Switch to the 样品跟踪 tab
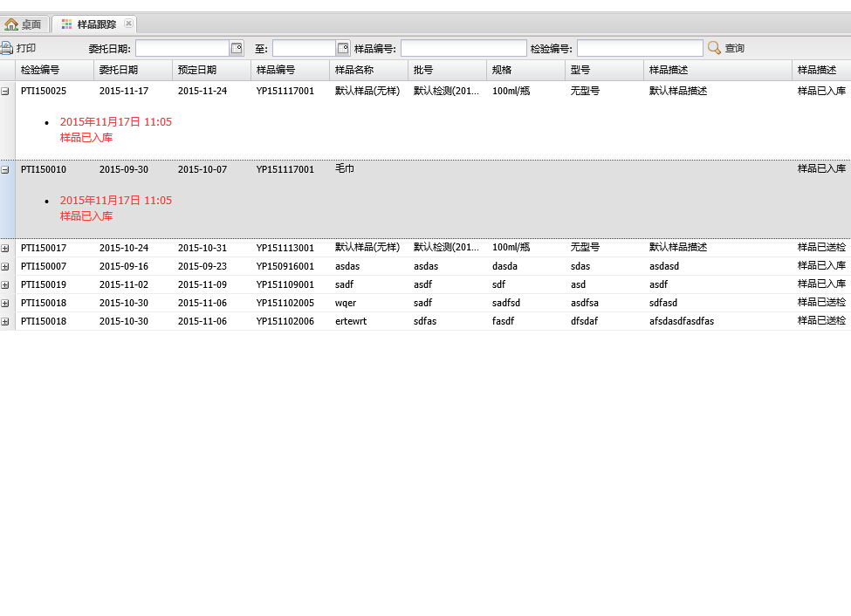This screenshot has height=616, width=851. (x=96, y=24)
